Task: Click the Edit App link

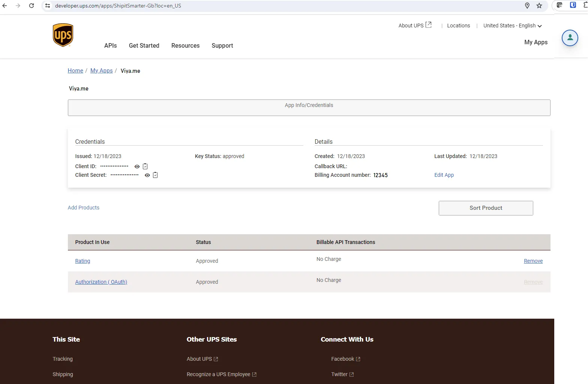Action: (444, 175)
